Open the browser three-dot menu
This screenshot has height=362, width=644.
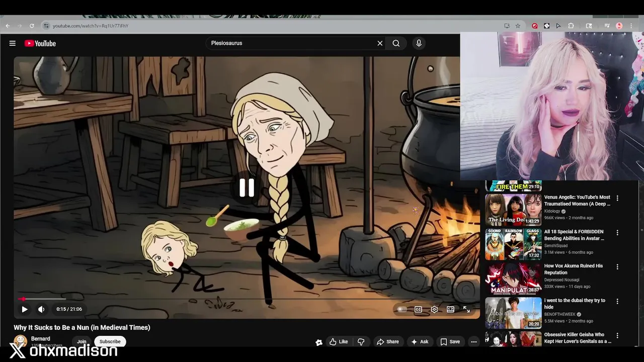point(631,26)
